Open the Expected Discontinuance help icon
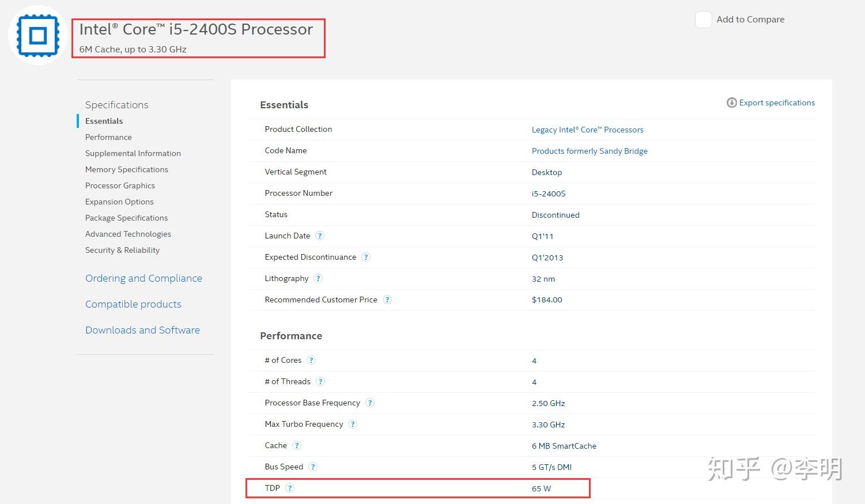 tap(366, 257)
